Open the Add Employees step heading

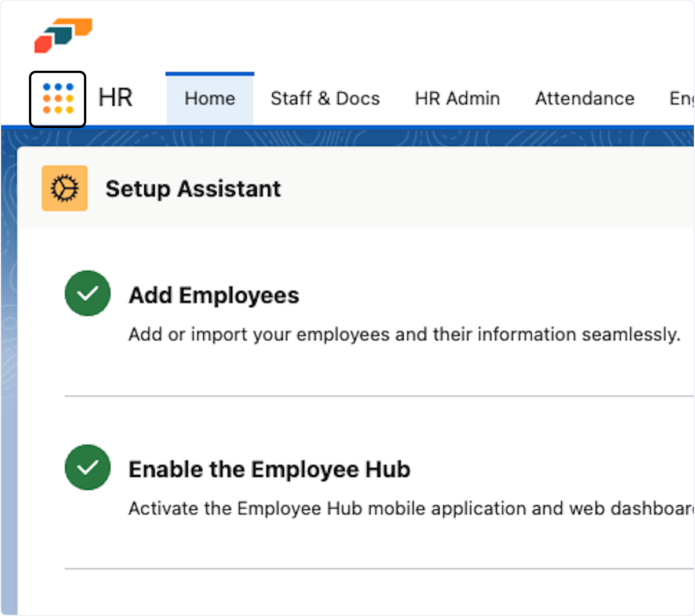(214, 296)
